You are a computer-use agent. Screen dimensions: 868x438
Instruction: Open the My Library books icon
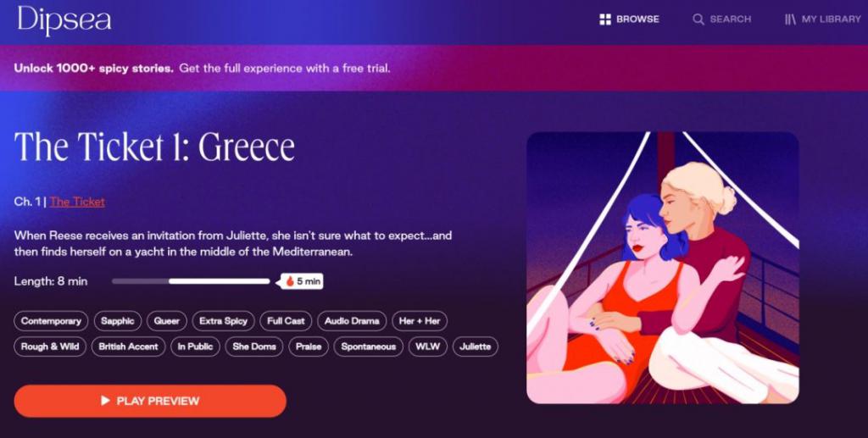point(790,19)
